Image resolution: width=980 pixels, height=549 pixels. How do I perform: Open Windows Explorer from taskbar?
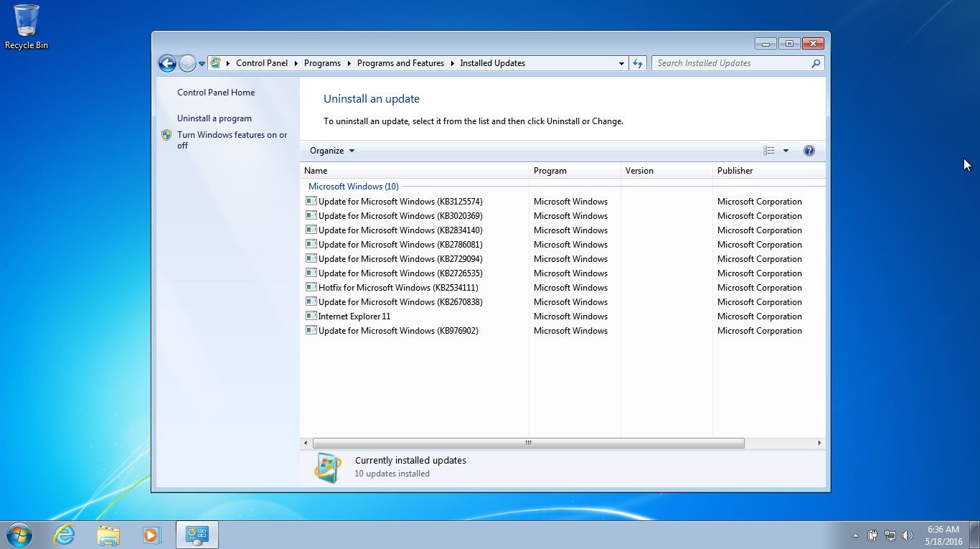108,535
